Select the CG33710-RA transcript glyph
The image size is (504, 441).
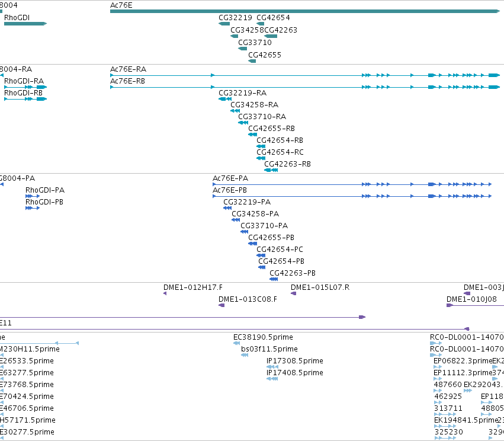point(243,123)
